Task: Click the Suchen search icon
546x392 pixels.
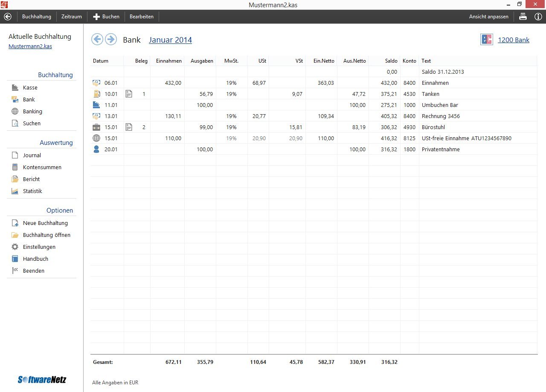Action: (x=15, y=123)
